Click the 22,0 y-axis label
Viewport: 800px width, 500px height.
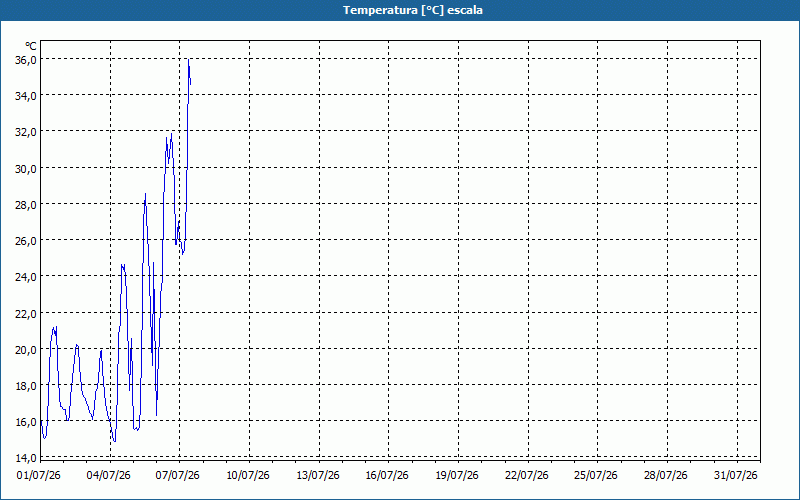click(x=26, y=313)
